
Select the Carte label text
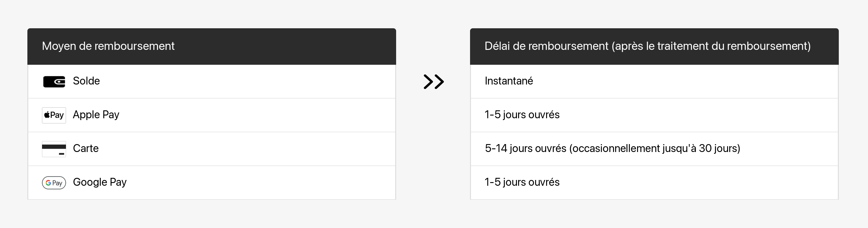point(85,148)
